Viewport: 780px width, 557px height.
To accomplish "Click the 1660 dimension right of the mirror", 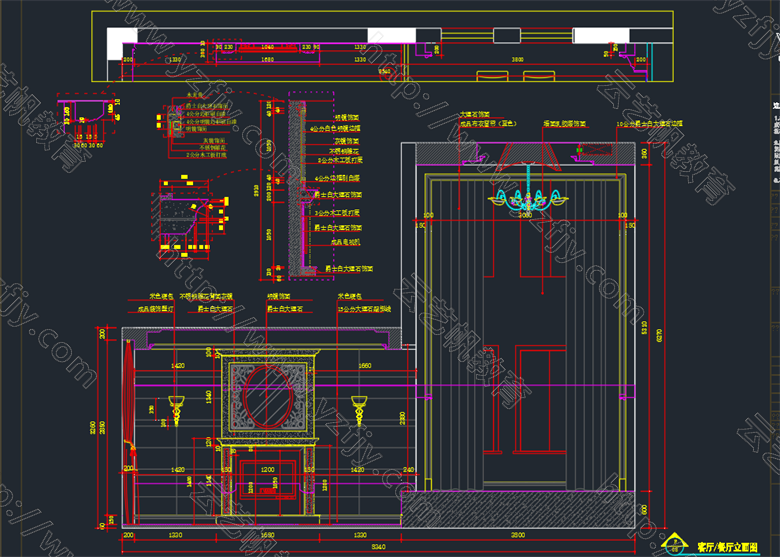I will [364, 366].
